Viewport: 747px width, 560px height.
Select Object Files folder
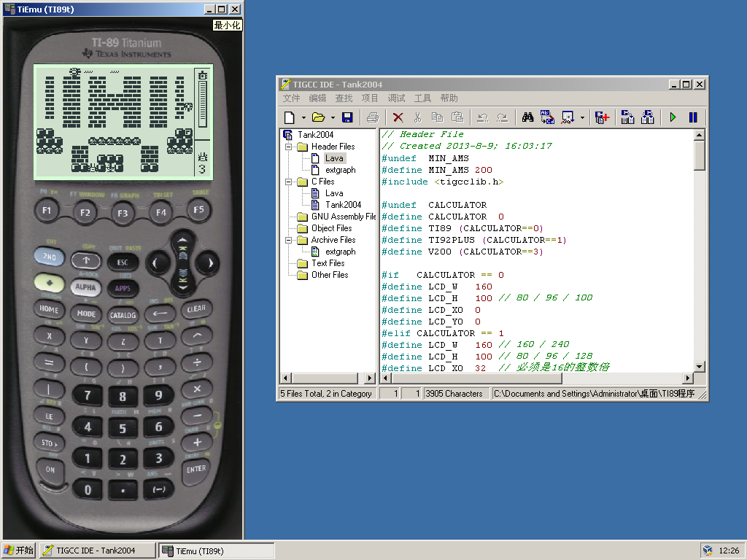(x=332, y=228)
